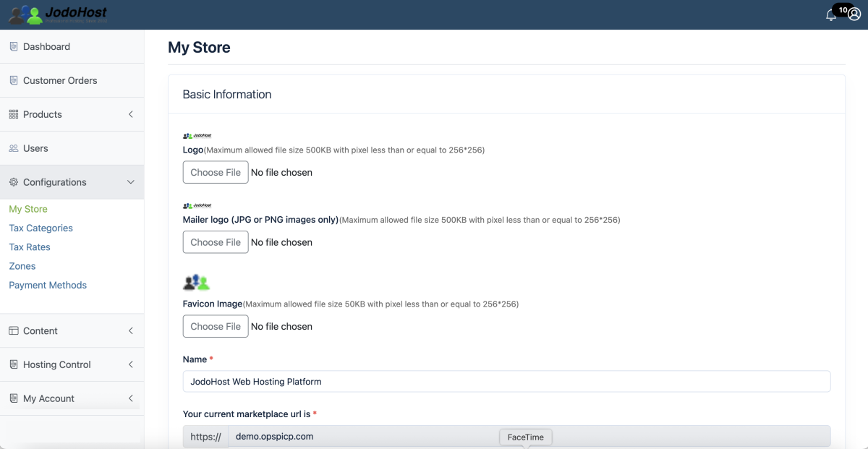Click the notification count badge 10

coord(843,10)
